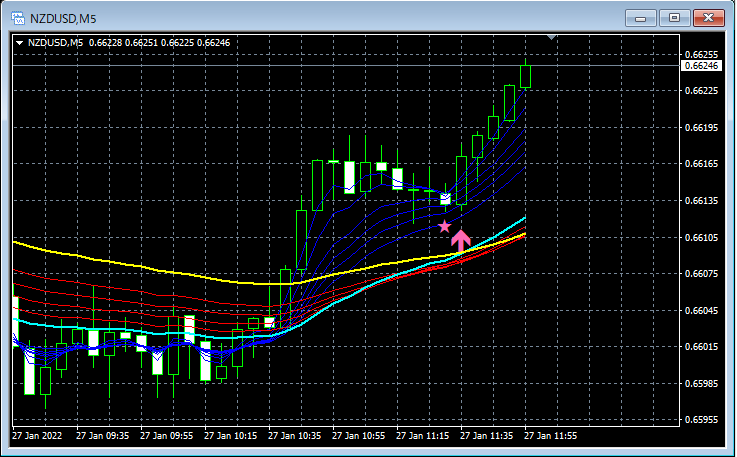The image size is (737, 457).
Task: Click the pink up arrow buy signal
Action: coord(461,240)
